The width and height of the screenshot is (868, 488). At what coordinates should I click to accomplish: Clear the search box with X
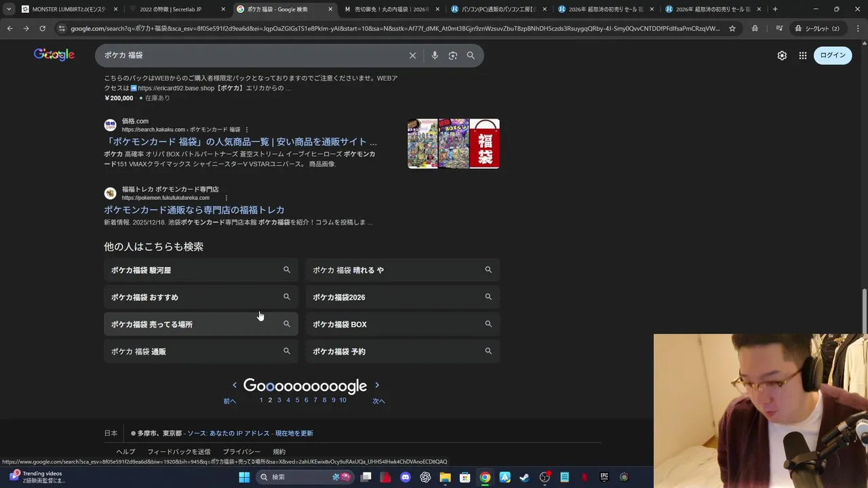point(412,56)
